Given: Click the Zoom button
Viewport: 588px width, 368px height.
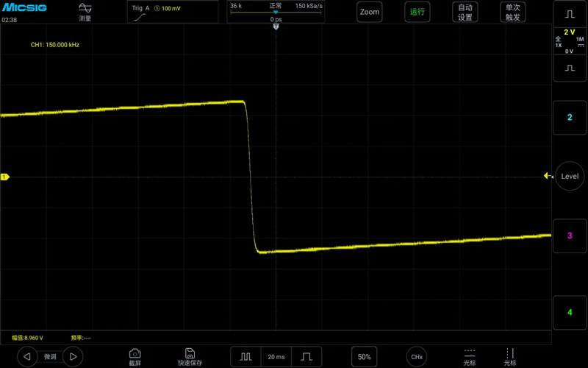Looking at the screenshot, I should coord(370,12).
